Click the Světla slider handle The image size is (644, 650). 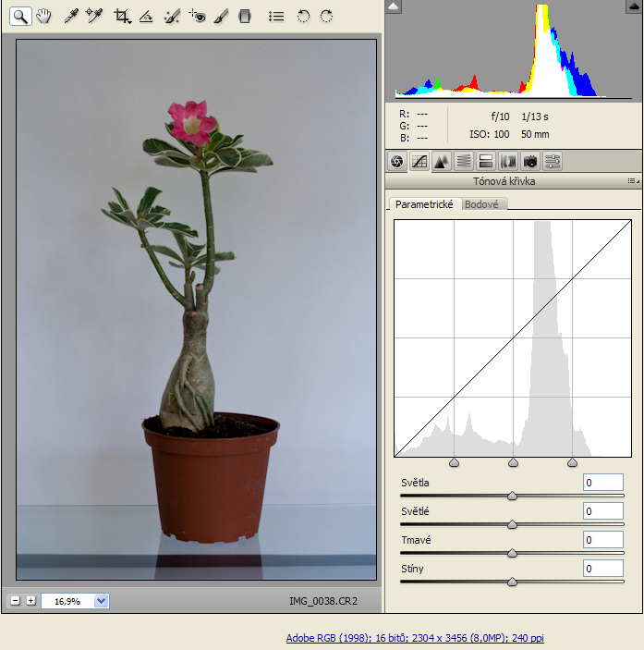click(512, 496)
